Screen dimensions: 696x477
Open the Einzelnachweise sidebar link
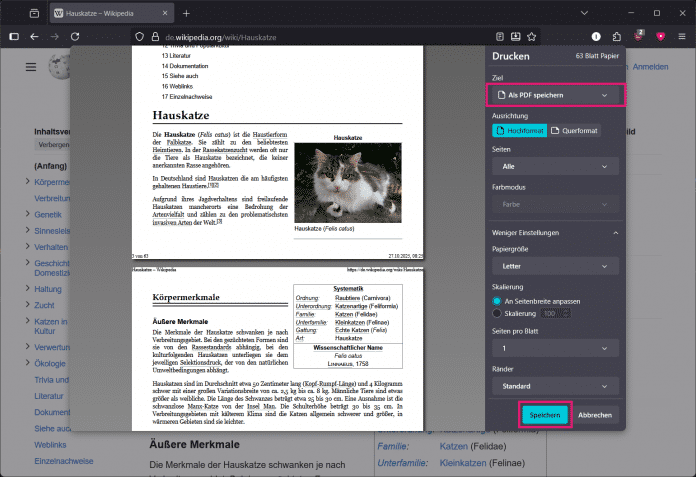point(64,461)
